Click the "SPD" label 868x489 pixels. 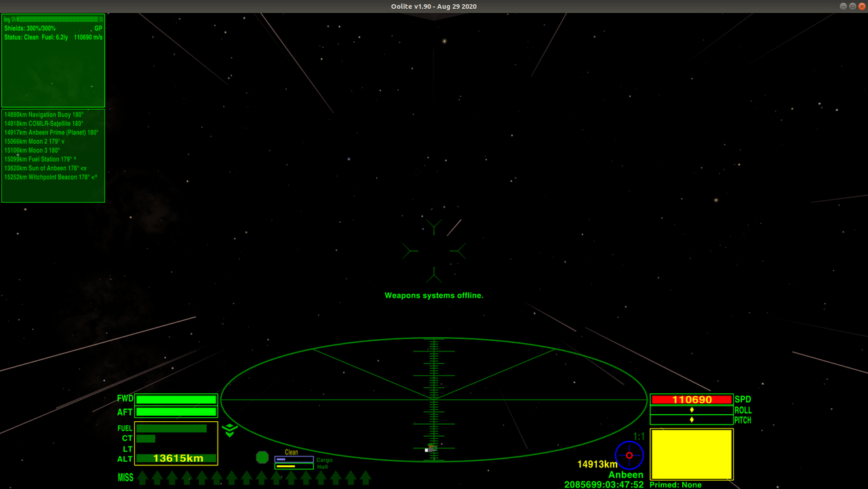743,399
